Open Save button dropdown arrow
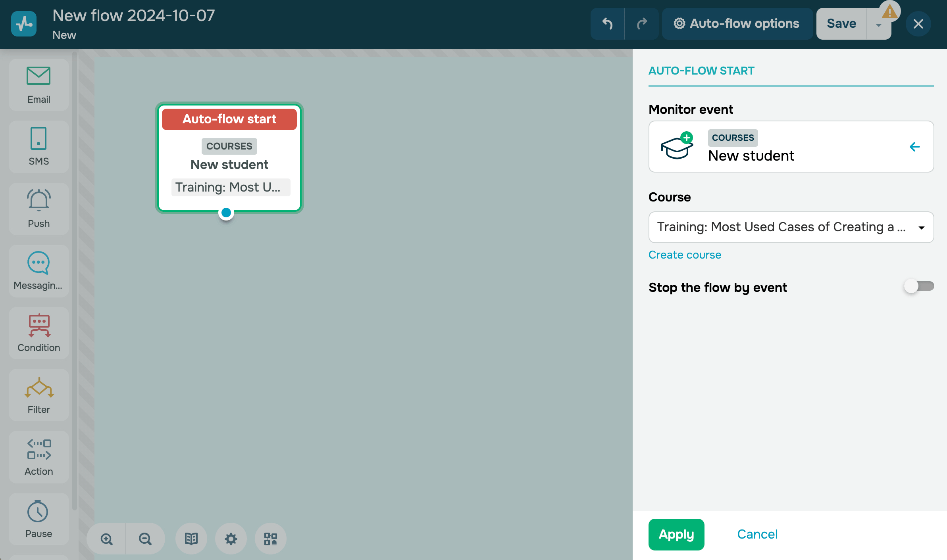Screen dimensions: 947x560 tap(879, 25)
